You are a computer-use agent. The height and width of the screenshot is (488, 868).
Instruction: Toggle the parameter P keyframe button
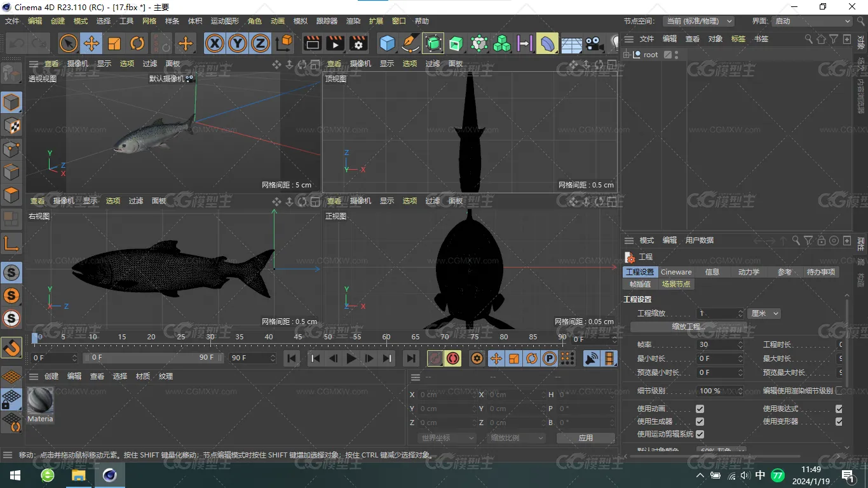point(550,358)
